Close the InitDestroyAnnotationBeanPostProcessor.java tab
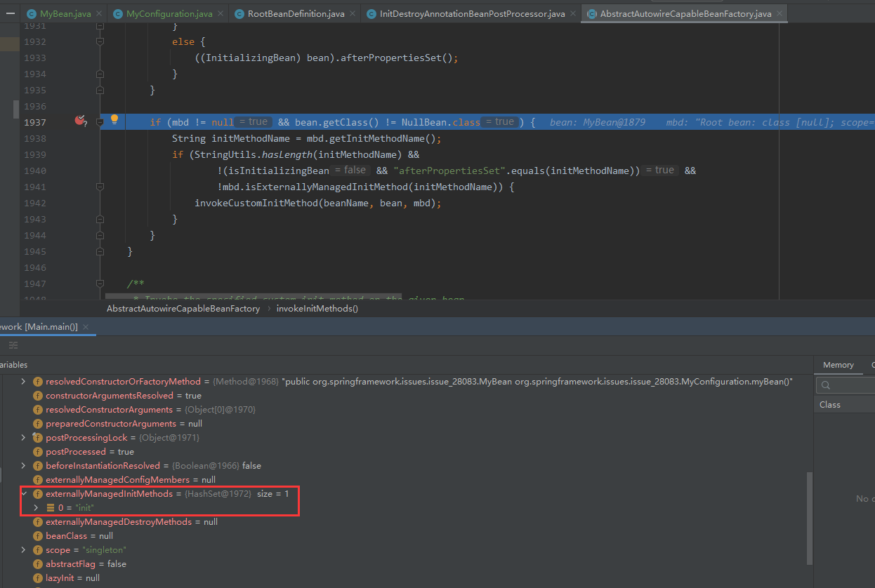The width and height of the screenshot is (875, 588). tap(573, 14)
